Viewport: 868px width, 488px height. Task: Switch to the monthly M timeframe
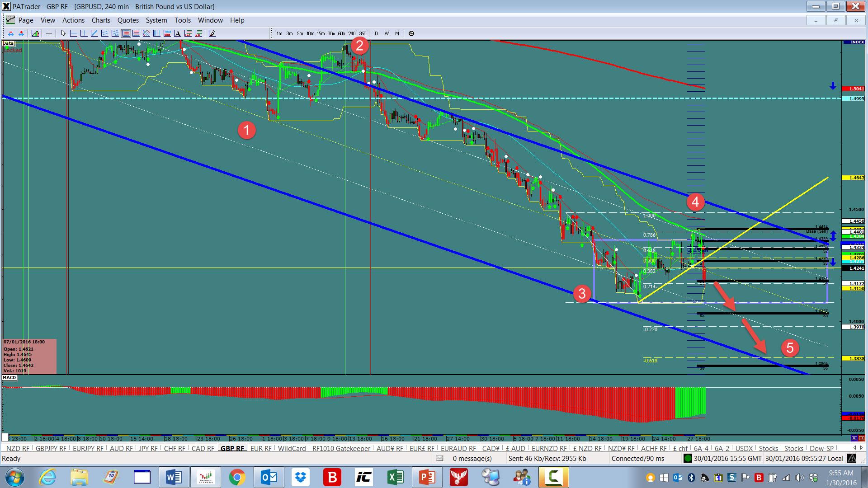[397, 33]
